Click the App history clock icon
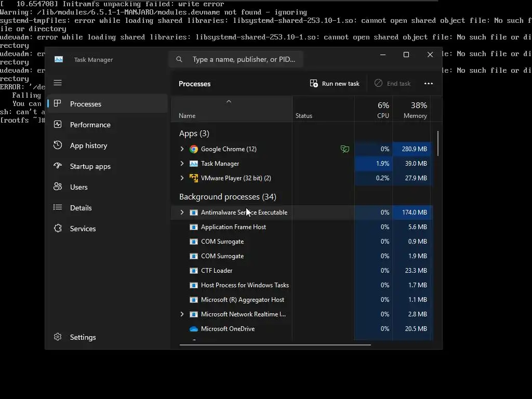Image resolution: width=532 pixels, height=399 pixels. [x=58, y=145]
